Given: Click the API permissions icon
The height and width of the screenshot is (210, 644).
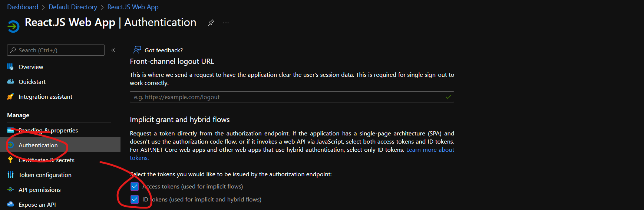Looking at the screenshot, I should pyautogui.click(x=10, y=190).
